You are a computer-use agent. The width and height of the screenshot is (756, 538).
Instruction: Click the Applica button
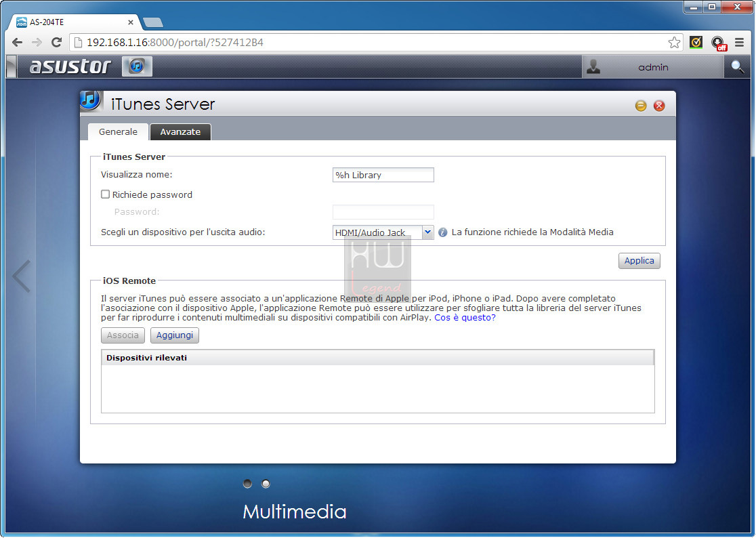[x=639, y=261]
